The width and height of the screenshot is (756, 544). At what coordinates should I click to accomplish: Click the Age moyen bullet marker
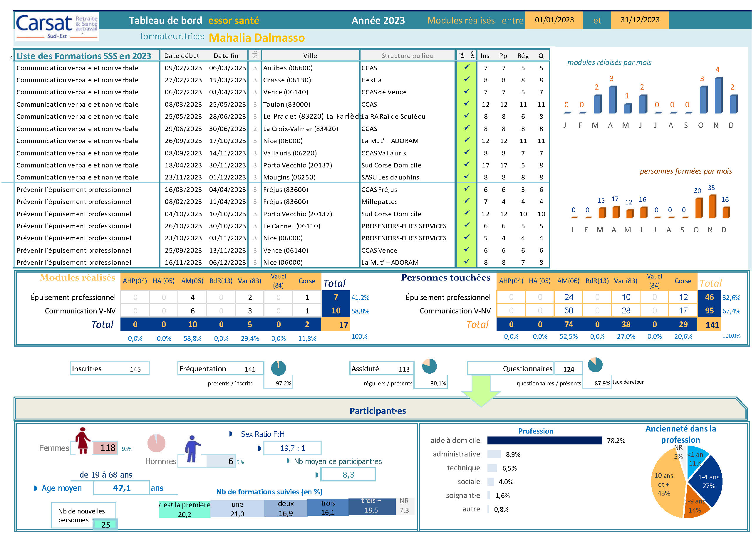pos(36,488)
